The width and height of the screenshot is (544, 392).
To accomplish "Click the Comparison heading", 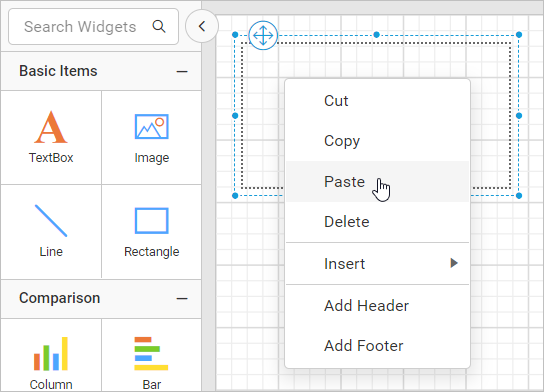I will click(x=60, y=298).
